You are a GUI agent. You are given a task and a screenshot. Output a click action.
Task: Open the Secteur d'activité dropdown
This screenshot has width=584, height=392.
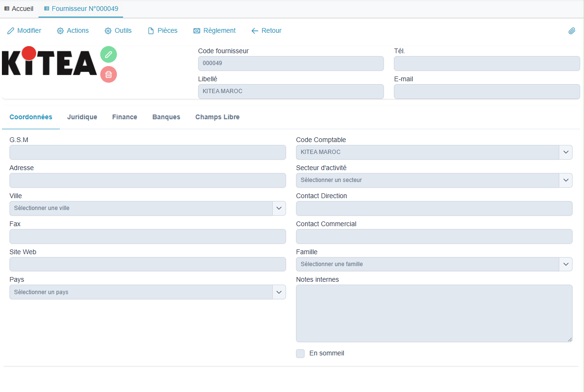565,180
